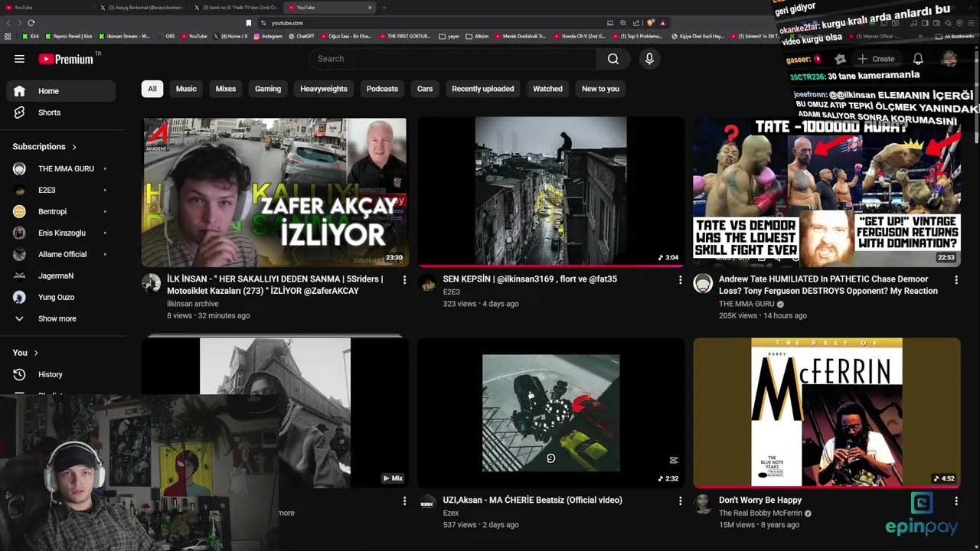Screen dimensions: 980x551
Task: Expand Show more subscriptions
Action: tap(61, 318)
